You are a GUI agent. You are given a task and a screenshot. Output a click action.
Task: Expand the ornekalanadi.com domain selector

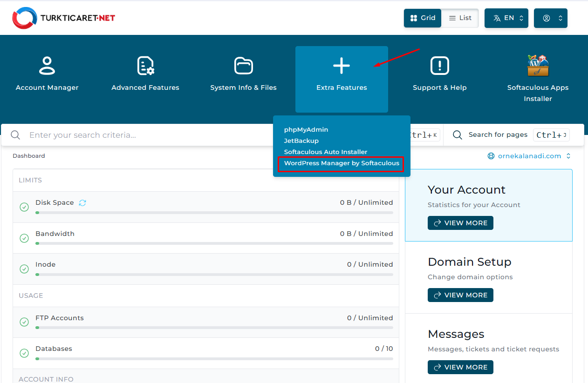coord(529,156)
